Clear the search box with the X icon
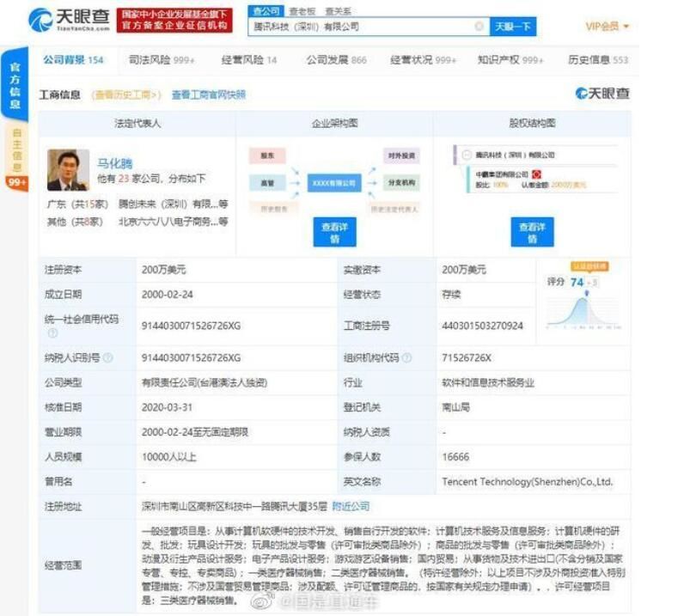The height and width of the screenshot is (616, 684). click(479, 27)
